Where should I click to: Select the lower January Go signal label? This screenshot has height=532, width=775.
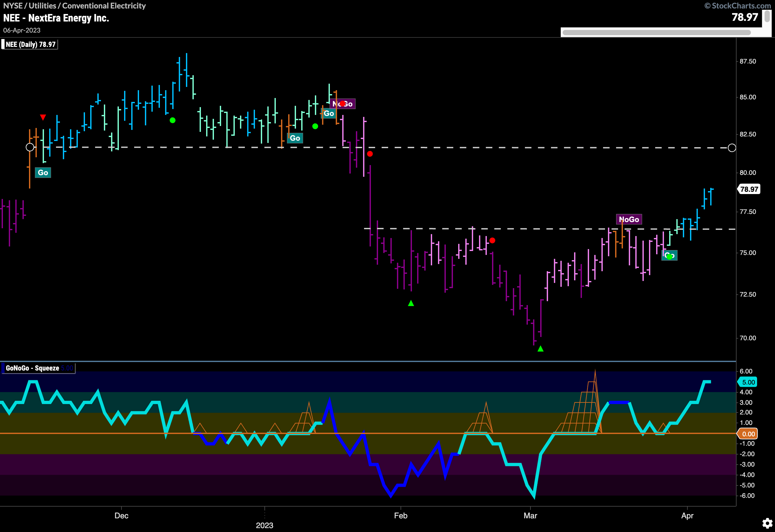pos(295,138)
